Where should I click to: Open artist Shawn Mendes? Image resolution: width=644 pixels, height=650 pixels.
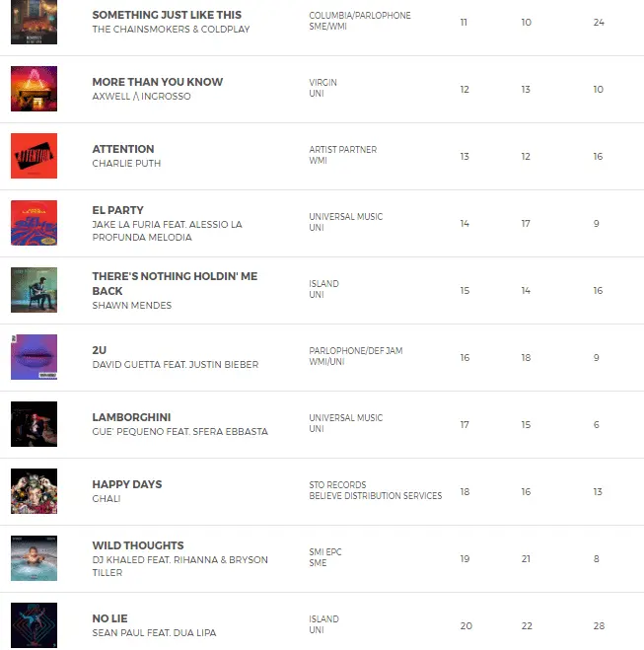tap(131, 306)
